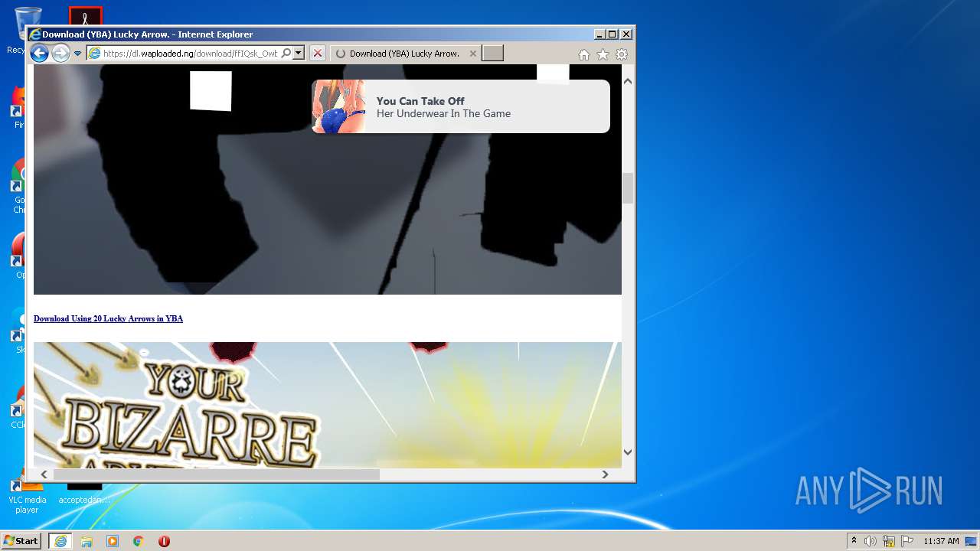980x551 pixels.
Task: Click the horizontal scrollbar left arrow
Action: click(44, 474)
